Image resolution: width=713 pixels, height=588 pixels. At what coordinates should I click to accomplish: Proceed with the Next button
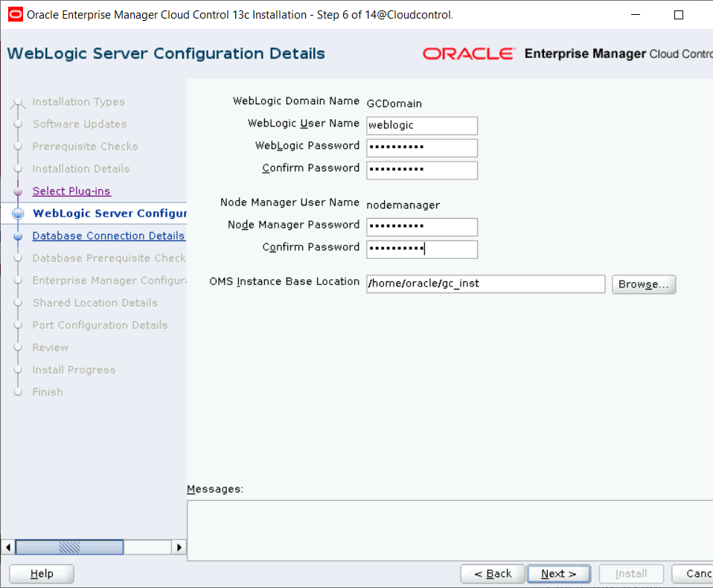[559, 574]
